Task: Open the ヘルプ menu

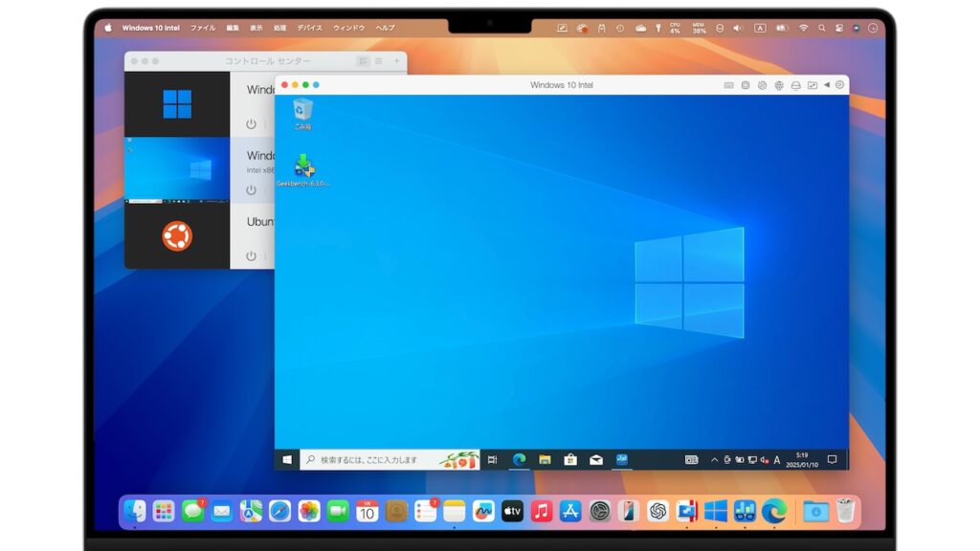Action: [385, 28]
